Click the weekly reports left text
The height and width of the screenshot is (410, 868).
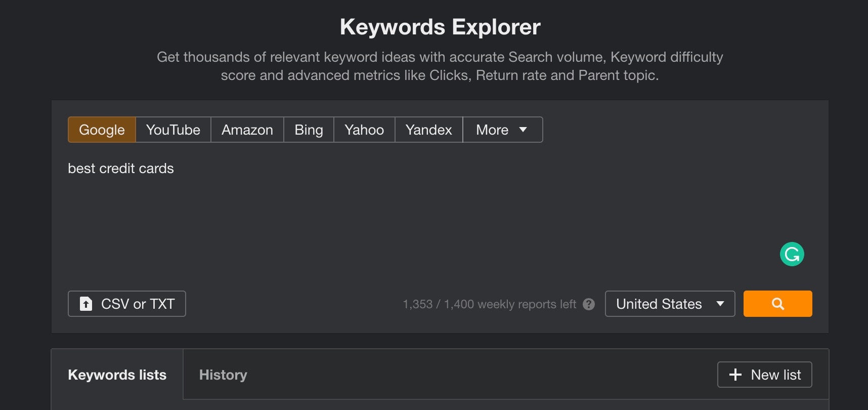coord(489,304)
